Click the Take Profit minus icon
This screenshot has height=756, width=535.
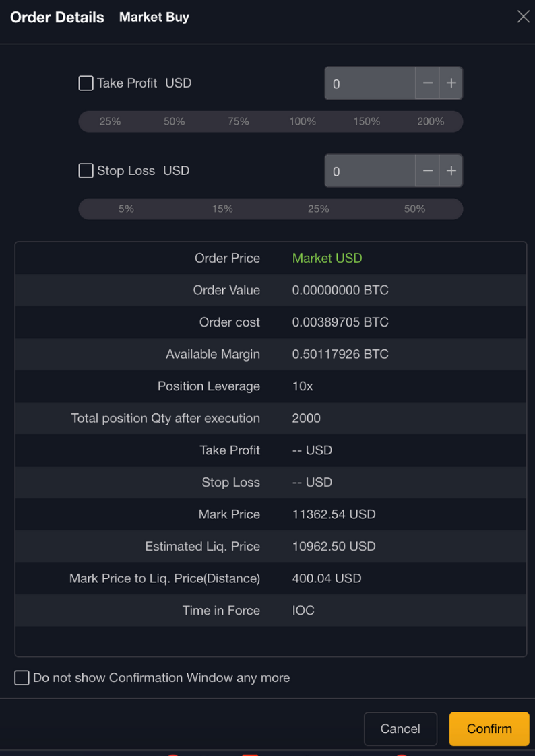(x=427, y=83)
